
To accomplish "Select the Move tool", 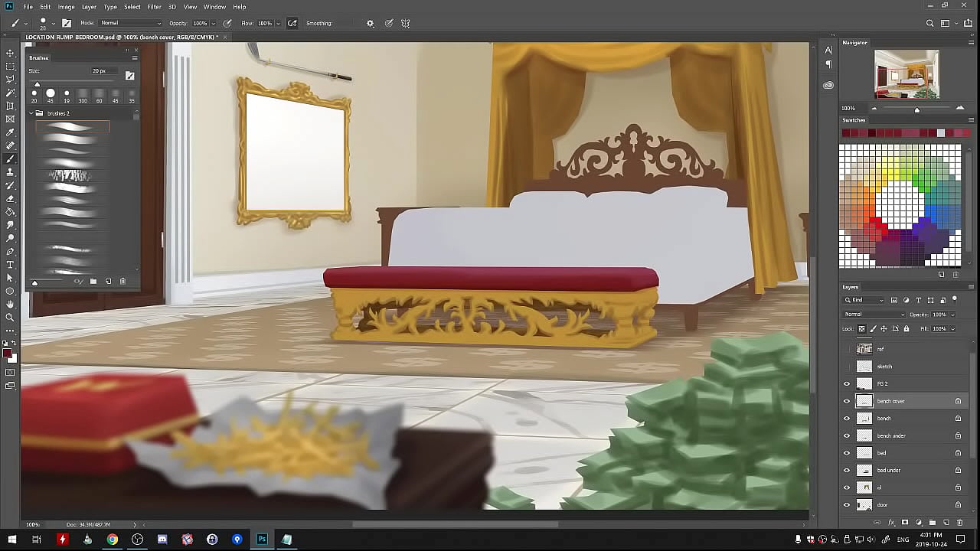I will [x=11, y=54].
